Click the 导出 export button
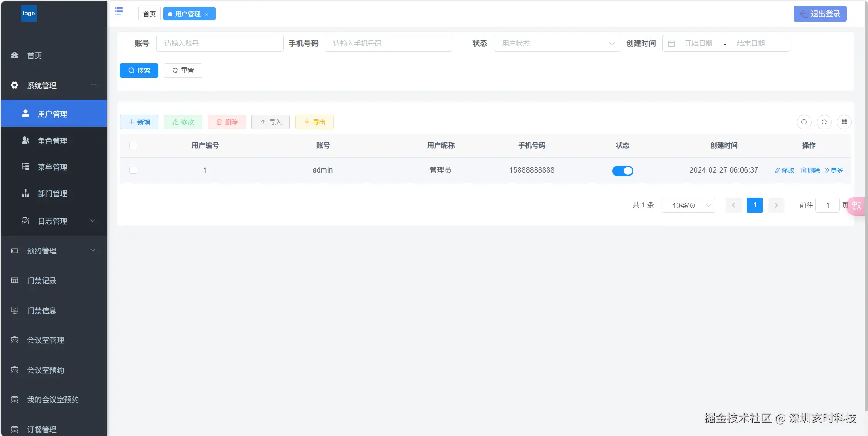Screen dimensions: 868x436 point(314,122)
